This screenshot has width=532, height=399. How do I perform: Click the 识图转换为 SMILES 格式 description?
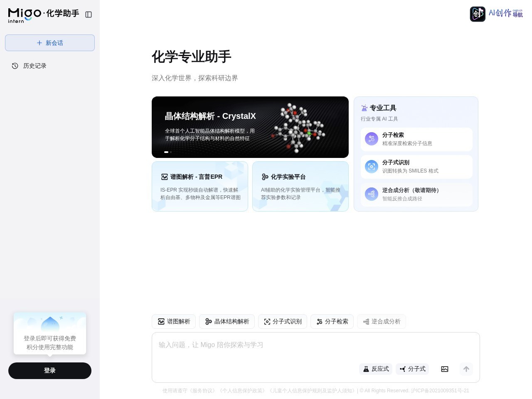coord(410,171)
